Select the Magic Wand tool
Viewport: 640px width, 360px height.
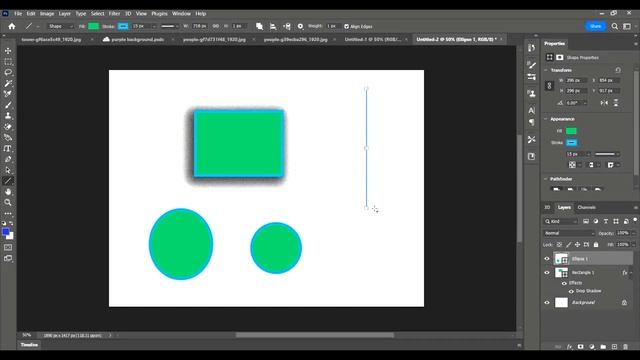(8, 83)
